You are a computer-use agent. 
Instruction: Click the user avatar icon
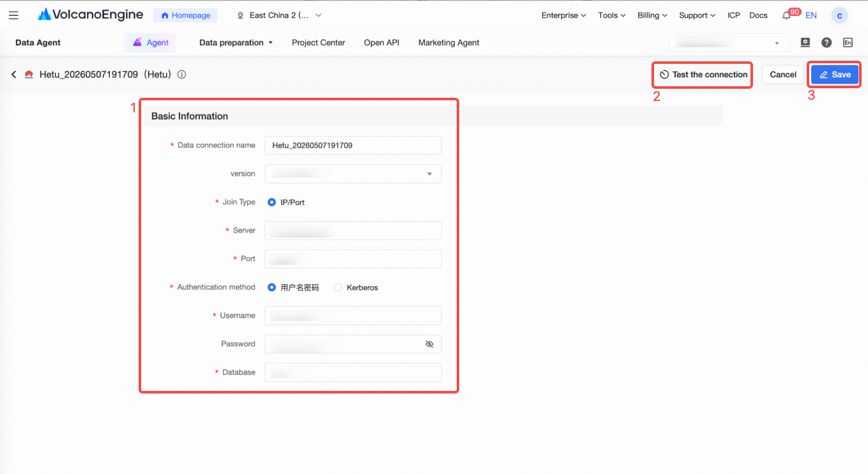(x=839, y=16)
